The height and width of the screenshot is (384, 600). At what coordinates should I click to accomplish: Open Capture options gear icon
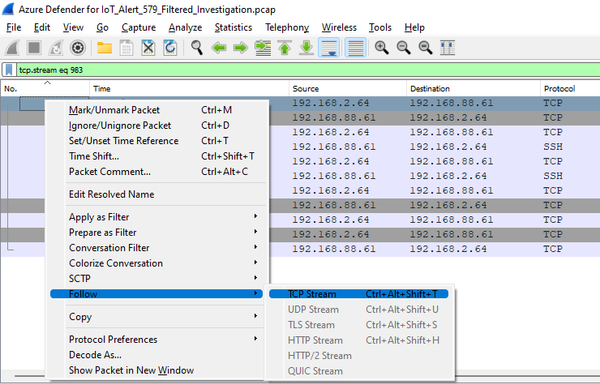point(78,48)
